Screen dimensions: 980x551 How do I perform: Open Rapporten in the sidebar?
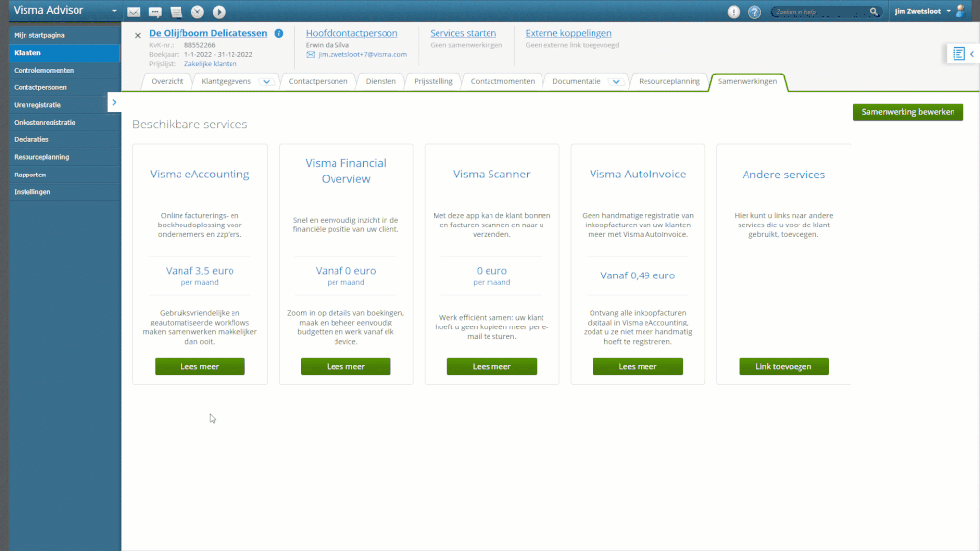click(65, 175)
